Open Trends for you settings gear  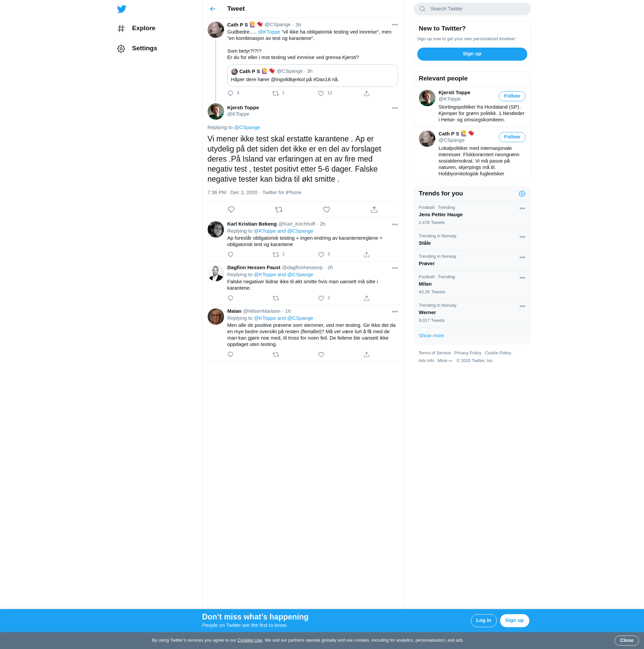522,194
